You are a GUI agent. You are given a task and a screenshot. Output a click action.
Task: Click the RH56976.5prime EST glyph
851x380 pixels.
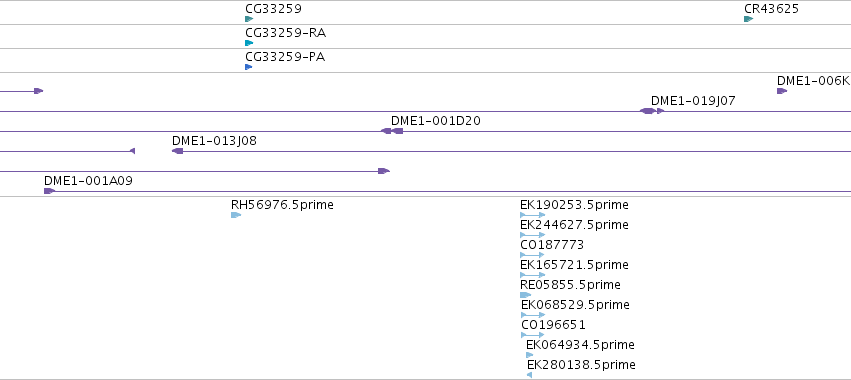pos(236,215)
